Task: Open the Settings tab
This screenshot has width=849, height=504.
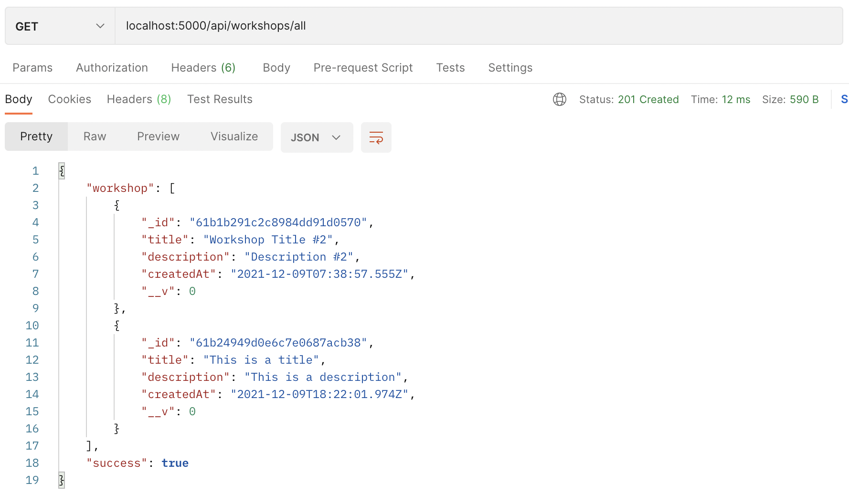Action: pos(510,68)
